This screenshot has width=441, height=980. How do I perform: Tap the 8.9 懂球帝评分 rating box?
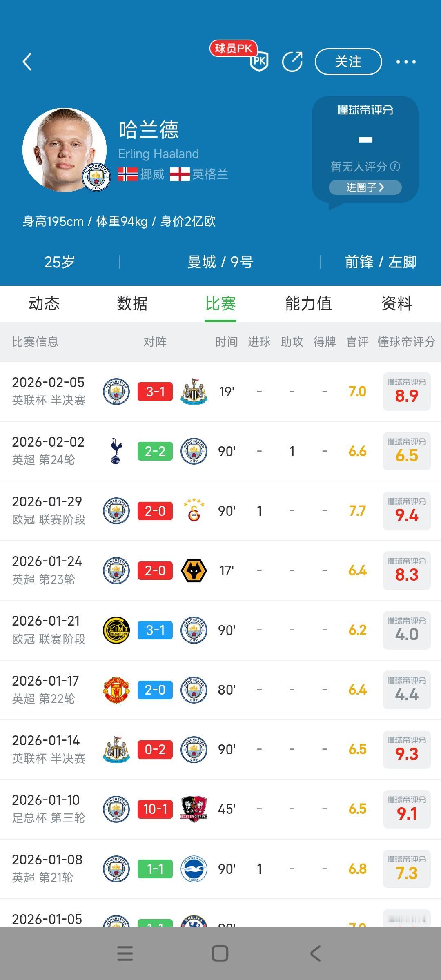[x=407, y=392]
